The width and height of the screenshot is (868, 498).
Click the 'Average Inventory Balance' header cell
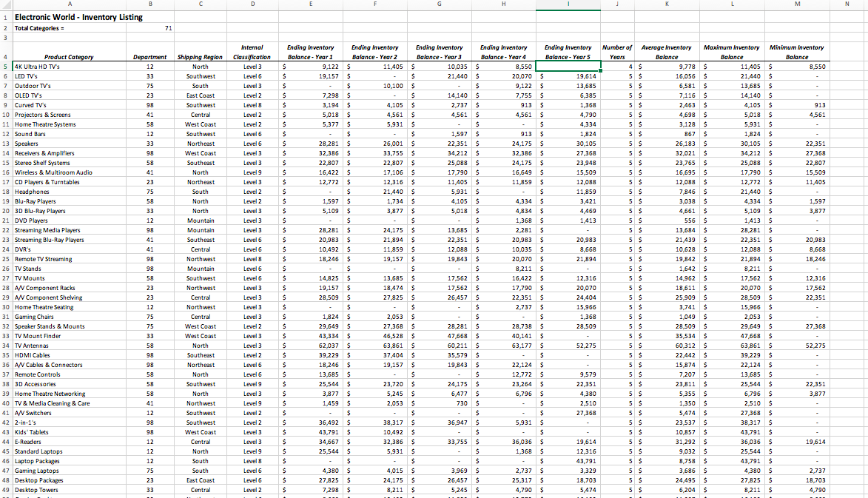[x=667, y=52]
